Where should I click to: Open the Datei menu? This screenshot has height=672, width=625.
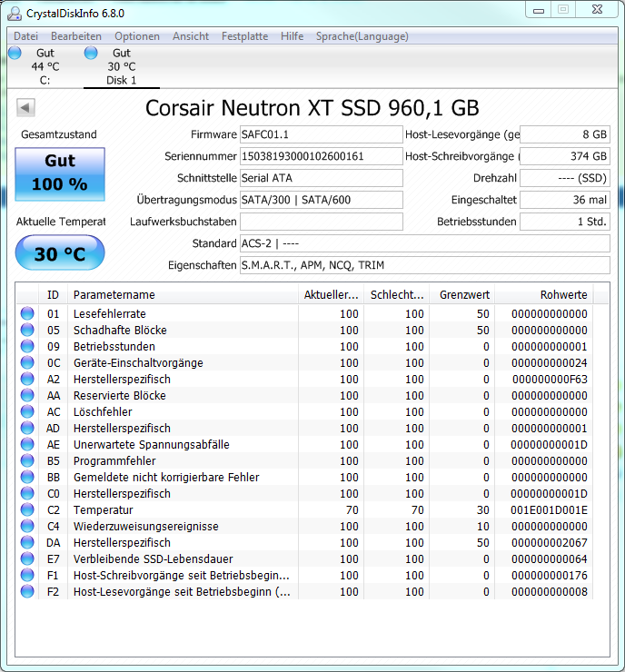25,36
